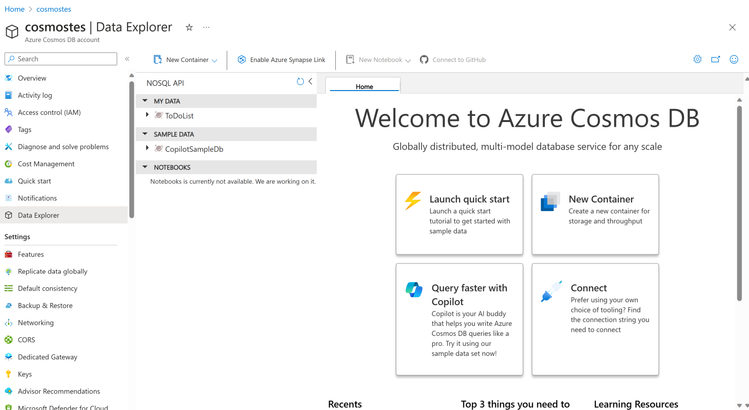Click the feedback smiley icon

(x=734, y=60)
